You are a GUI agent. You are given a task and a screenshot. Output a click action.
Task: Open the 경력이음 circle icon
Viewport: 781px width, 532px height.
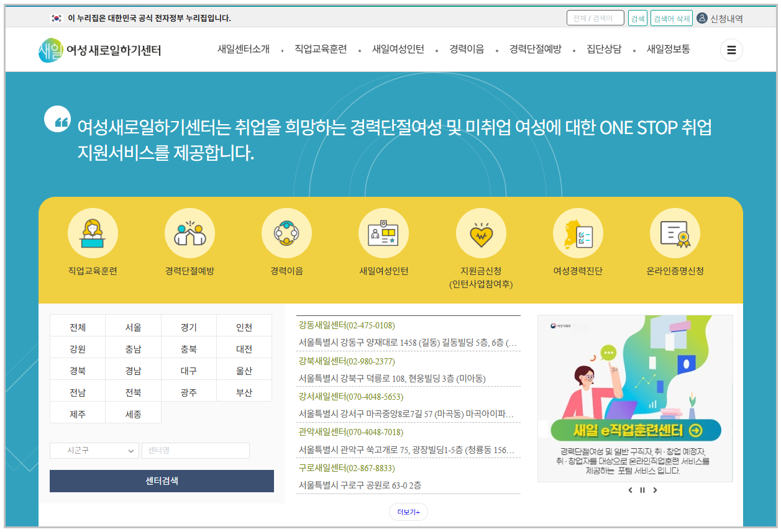(x=286, y=233)
